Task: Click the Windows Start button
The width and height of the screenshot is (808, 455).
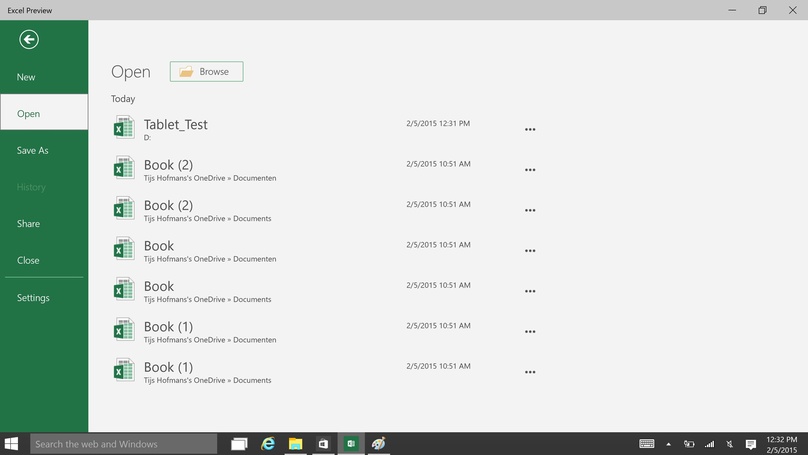Action: [x=11, y=444]
